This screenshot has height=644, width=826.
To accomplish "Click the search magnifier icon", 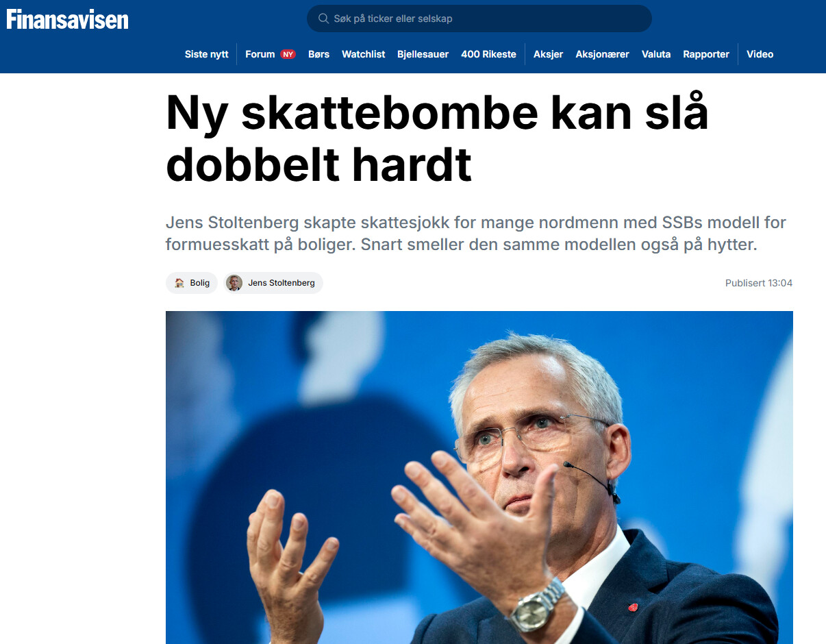I will click(322, 18).
